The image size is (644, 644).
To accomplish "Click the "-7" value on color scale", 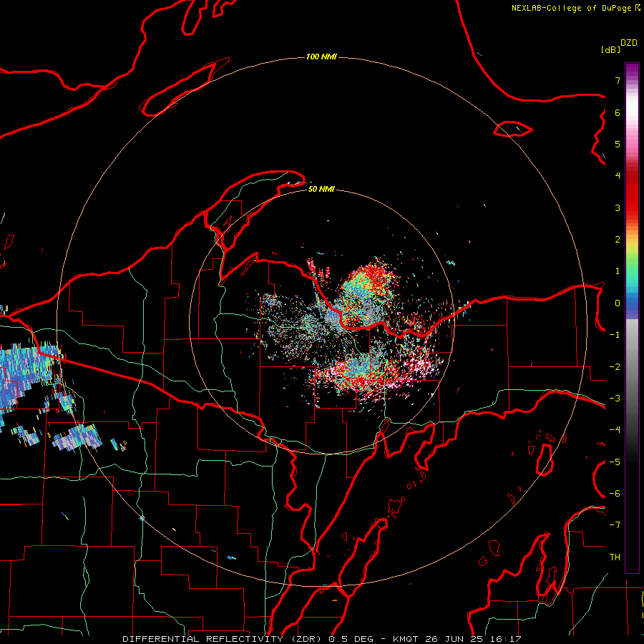I will (615, 525).
